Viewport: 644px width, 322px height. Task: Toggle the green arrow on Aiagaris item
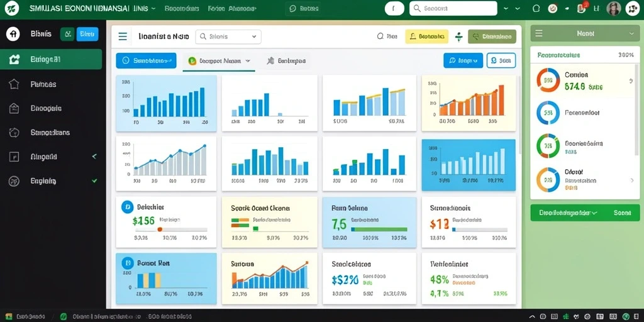[x=94, y=157]
